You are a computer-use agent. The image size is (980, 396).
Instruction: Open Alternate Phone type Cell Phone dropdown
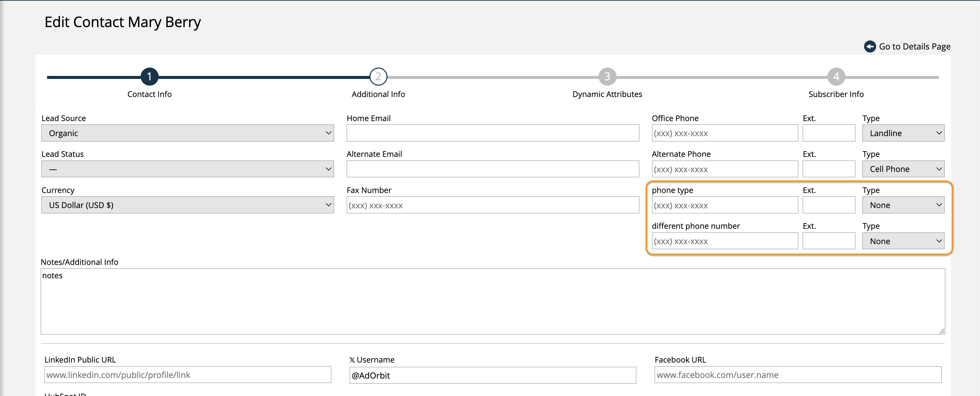coord(903,169)
